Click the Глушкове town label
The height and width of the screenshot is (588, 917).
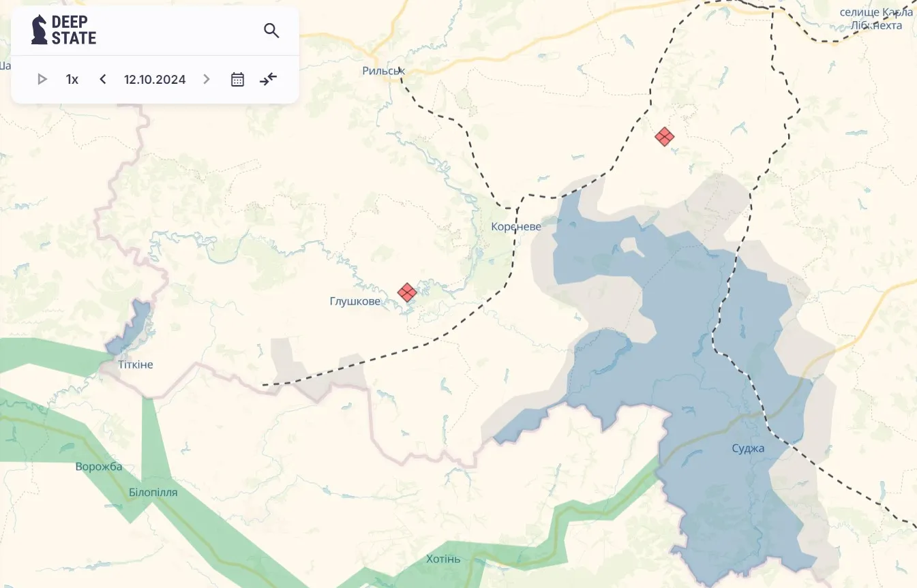pyautogui.click(x=355, y=301)
